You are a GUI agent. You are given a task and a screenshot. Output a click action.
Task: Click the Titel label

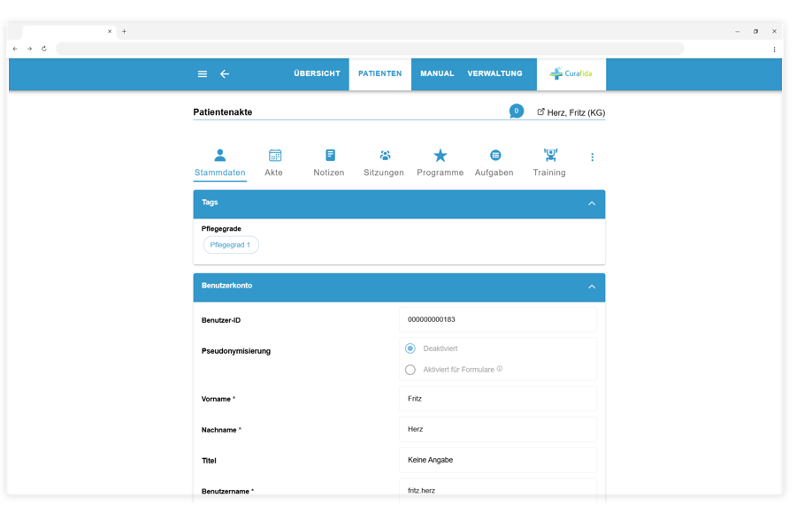click(x=209, y=461)
